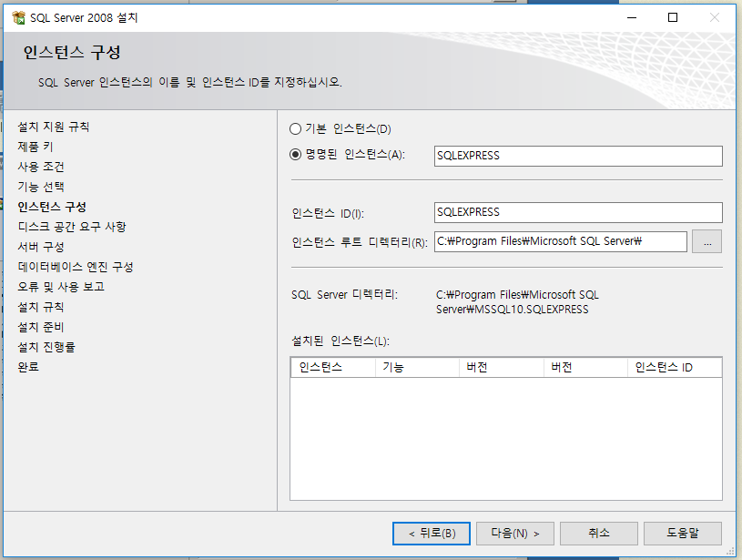
Task: Minimize the SQL Server 2008 설치 window
Action: [632, 18]
